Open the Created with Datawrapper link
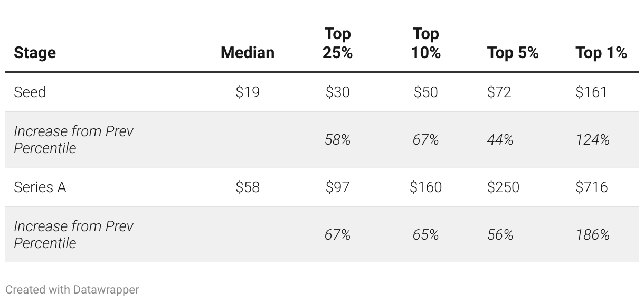 pos(72,290)
